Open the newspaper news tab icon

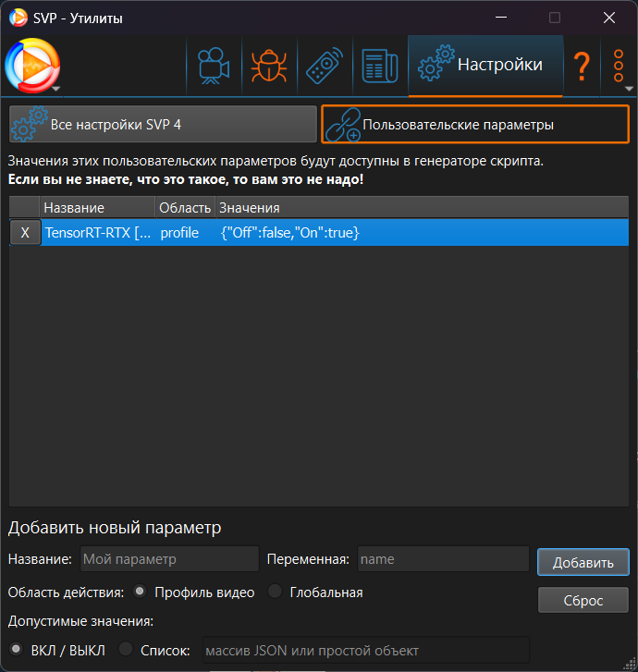[380, 66]
